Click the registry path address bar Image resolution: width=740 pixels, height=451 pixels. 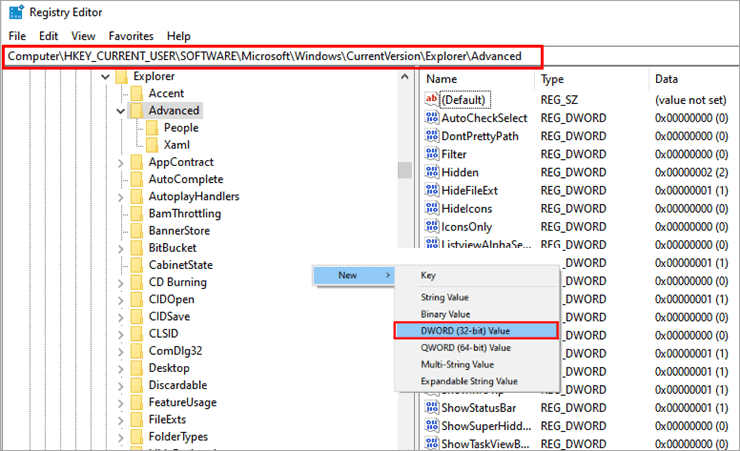coord(273,57)
